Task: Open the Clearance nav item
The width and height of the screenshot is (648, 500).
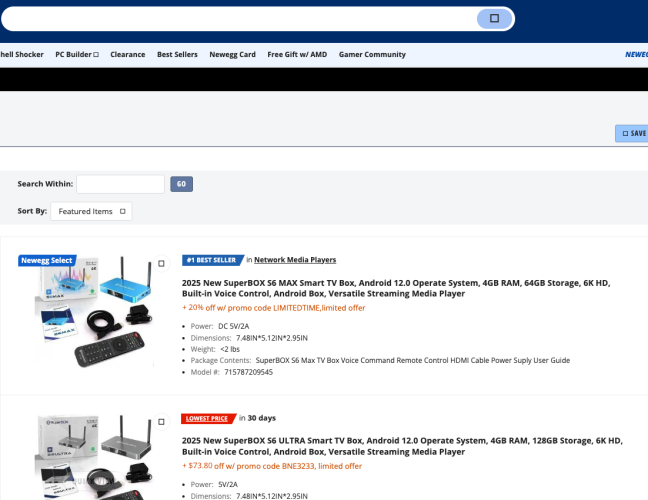Action: tap(127, 54)
